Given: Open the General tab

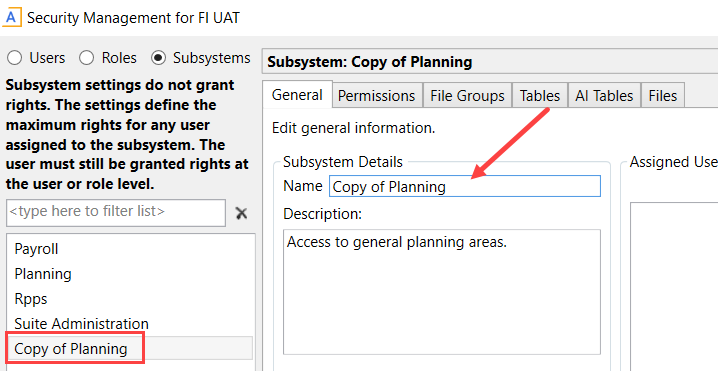Looking at the screenshot, I should point(298,95).
